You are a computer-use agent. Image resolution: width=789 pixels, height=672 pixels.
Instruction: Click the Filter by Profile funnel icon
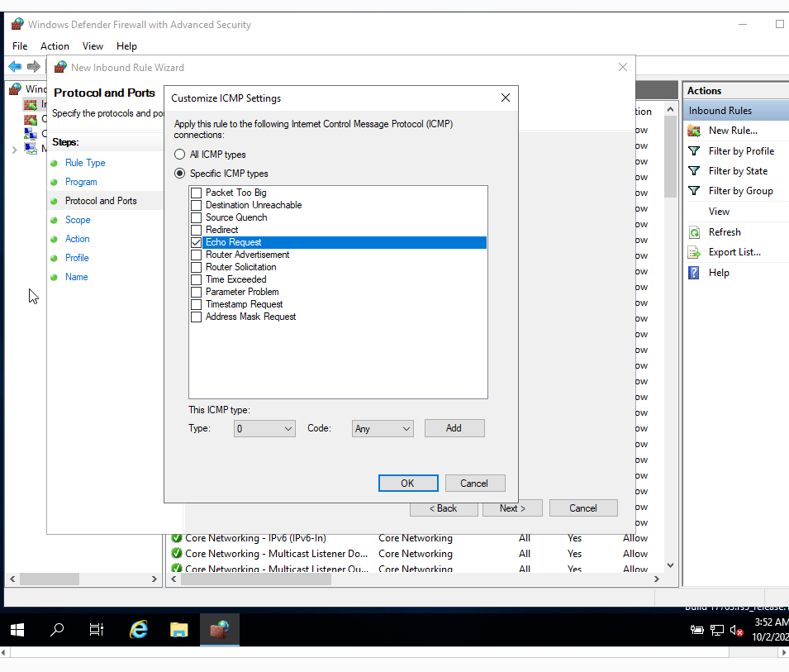tap(694, 151)
